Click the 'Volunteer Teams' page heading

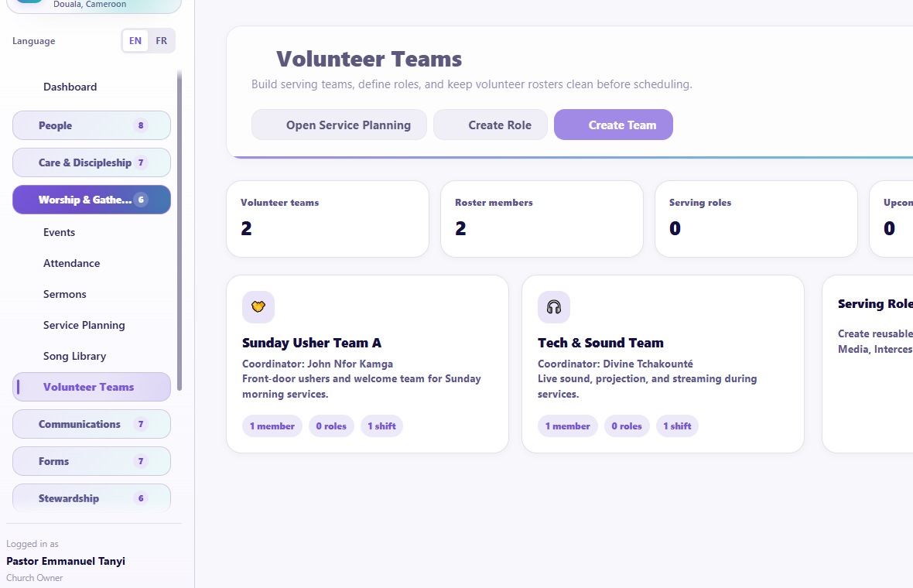tap(368, 59)
